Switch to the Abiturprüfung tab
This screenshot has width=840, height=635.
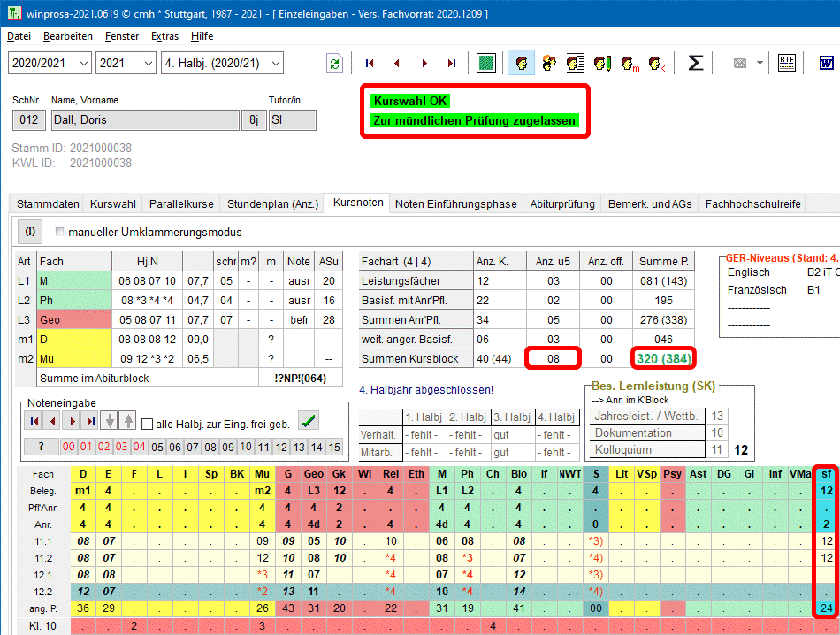point(562,203)
